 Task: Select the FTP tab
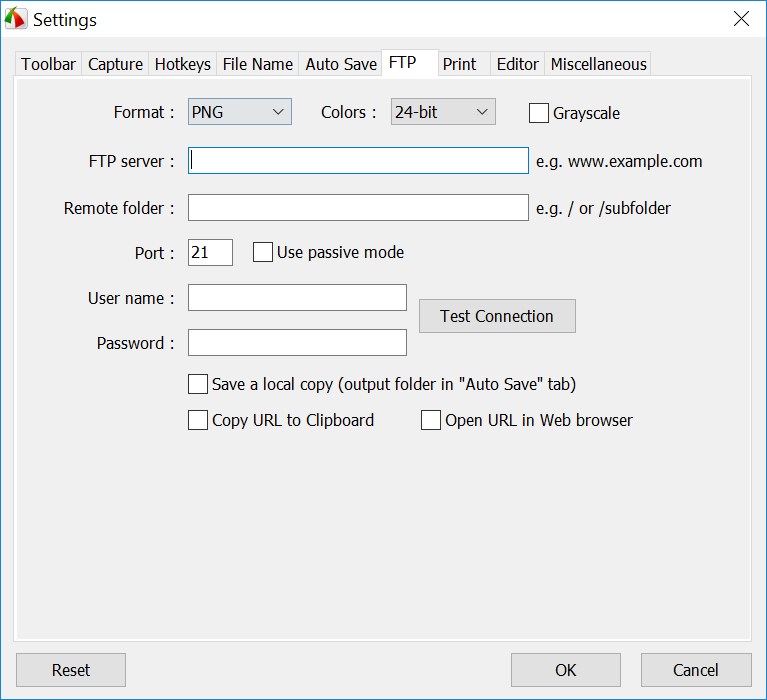click(409, 63)
